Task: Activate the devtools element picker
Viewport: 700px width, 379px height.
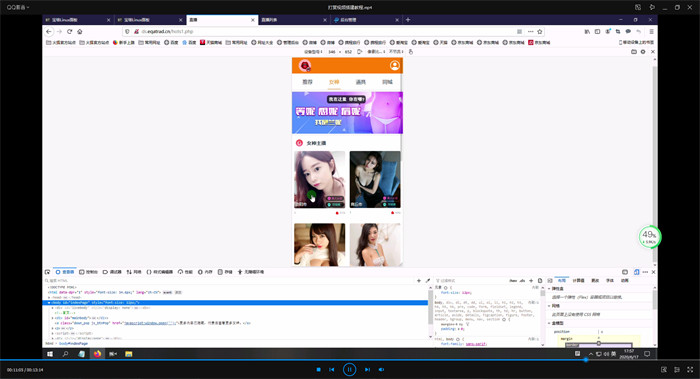Action: pyautogui.click(x=47, y=272)
